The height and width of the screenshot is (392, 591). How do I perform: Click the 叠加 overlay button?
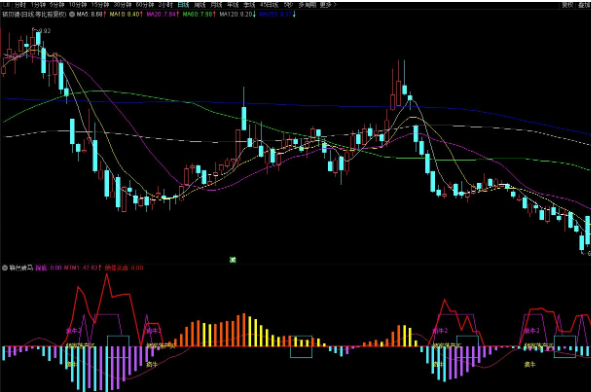584,5
